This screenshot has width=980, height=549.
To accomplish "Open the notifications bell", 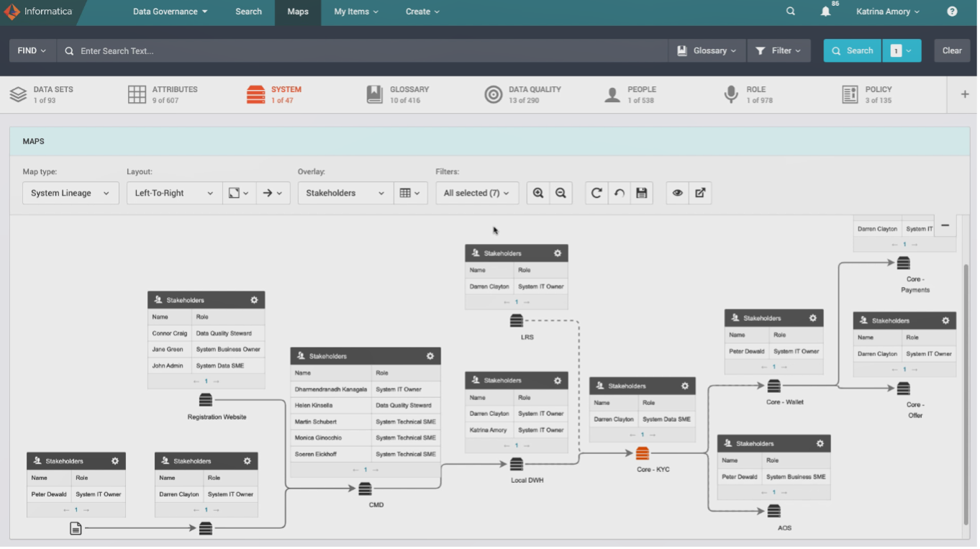I will [x=825, y=12].
